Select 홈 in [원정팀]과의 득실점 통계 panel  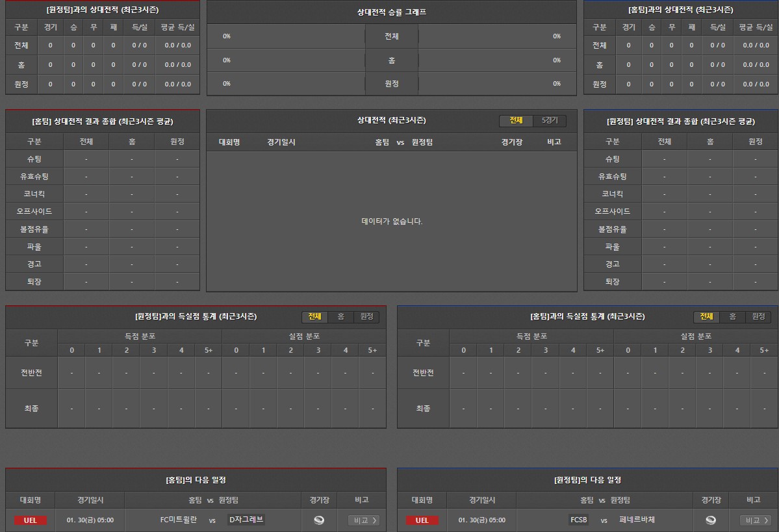point(340,316)
